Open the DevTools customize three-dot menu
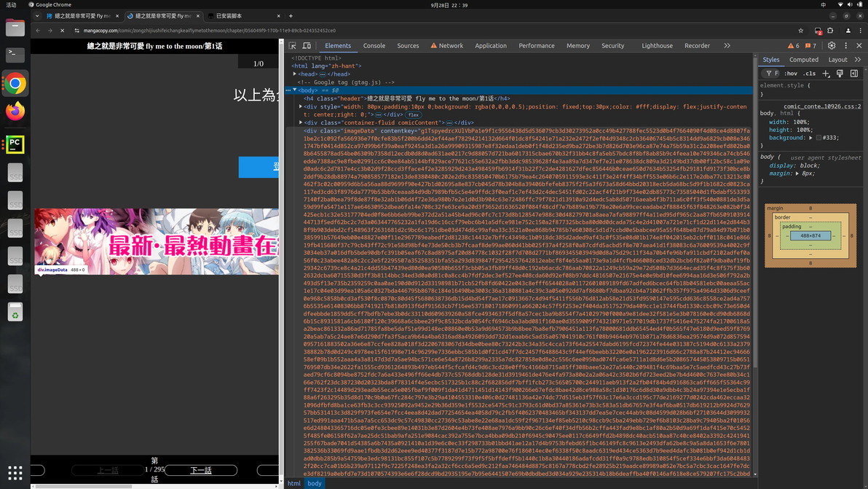The height and width of the screenshot is (489, 868). [846, 45]
